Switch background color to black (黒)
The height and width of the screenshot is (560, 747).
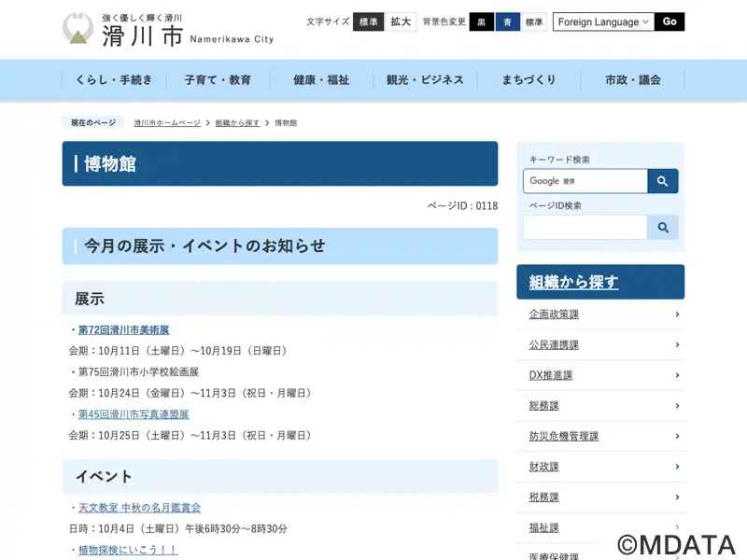point(481,21)
